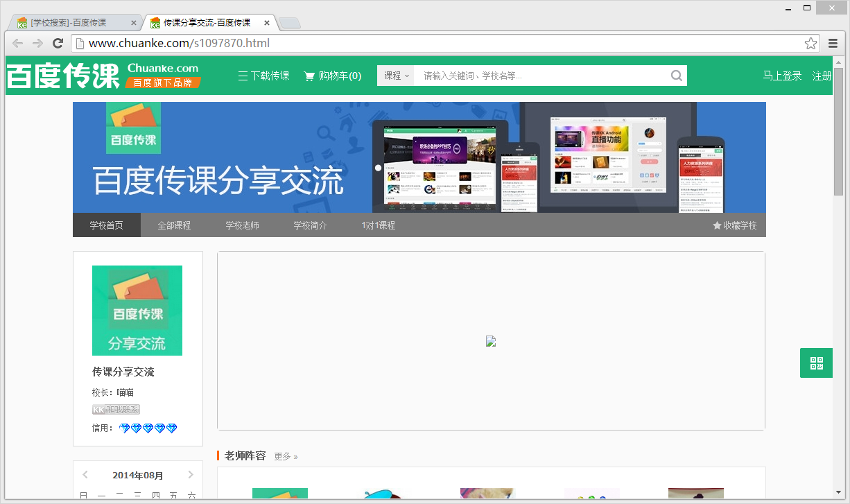The width and height of the screenshot is (850, 504).
Task: Click the first credit diamond rating icon
Action: click(123, 428)
